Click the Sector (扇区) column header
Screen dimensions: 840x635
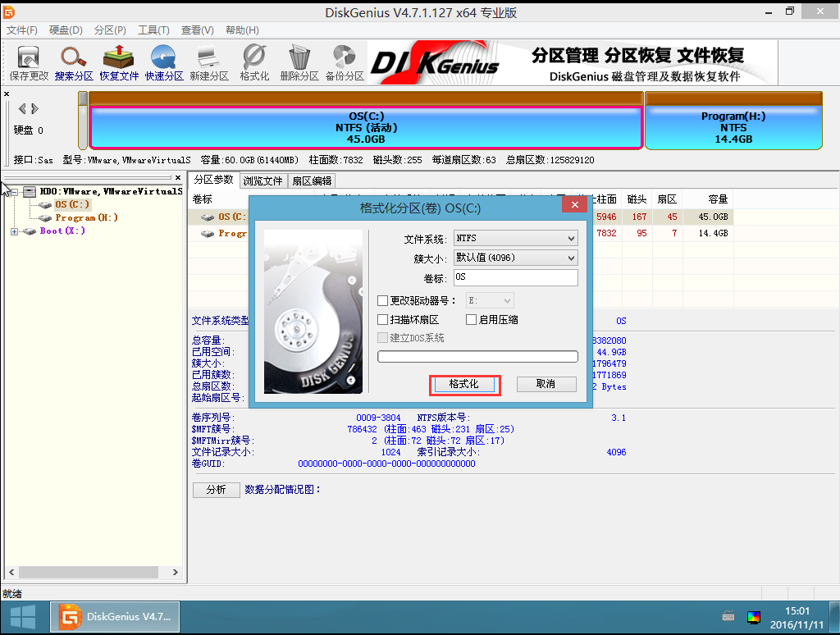tap(667, 199)
